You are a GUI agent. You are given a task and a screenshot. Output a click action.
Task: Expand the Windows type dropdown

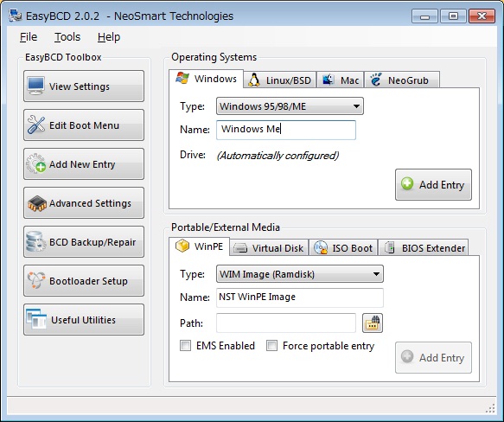[x=290, y=106]
